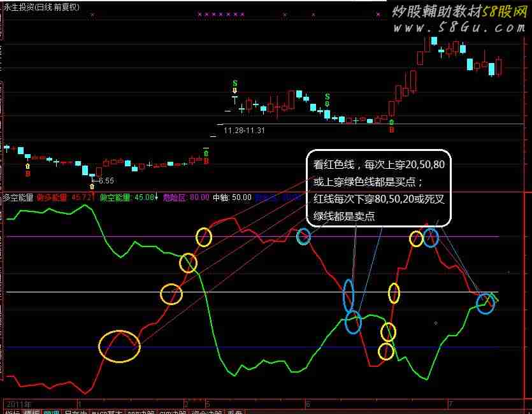Click the 中轴: 50.00 label
Viewport: 532px width, 414px height.
pyautogui.click(x=233, y=197)
